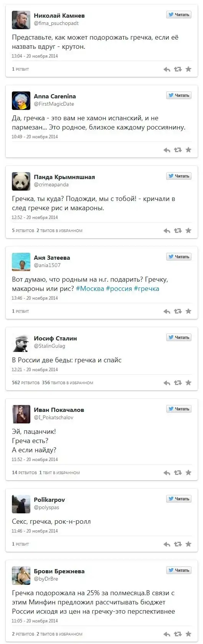203x644 pixels.
Task: Open Anna Carenina's profile picture
Action: tap(21, 101)
